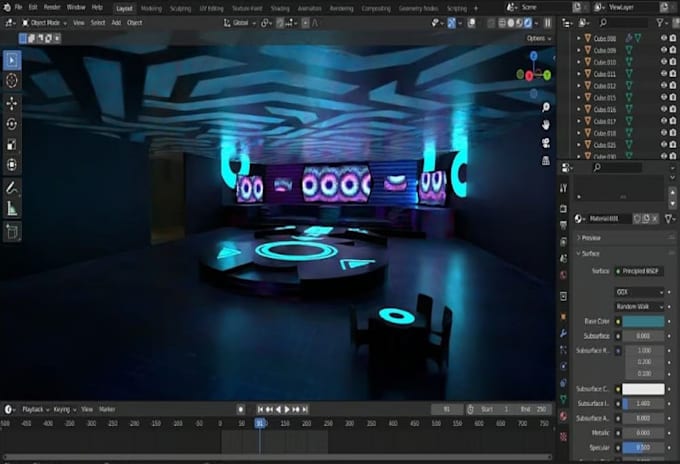Image resolution: width=680 pixels, height=464 pixels.
Task: Toggle visibility of Cube.015 in outliner
Action: pos(663,98)
